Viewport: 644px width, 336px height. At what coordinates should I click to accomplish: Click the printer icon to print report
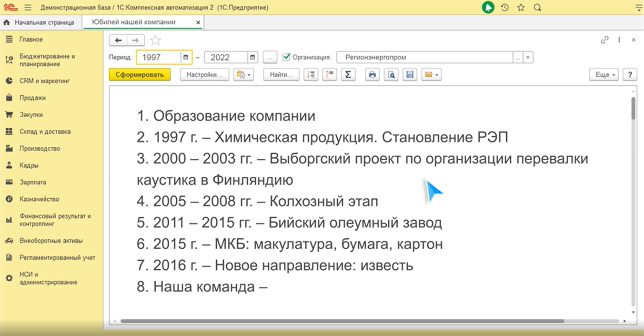372,74
